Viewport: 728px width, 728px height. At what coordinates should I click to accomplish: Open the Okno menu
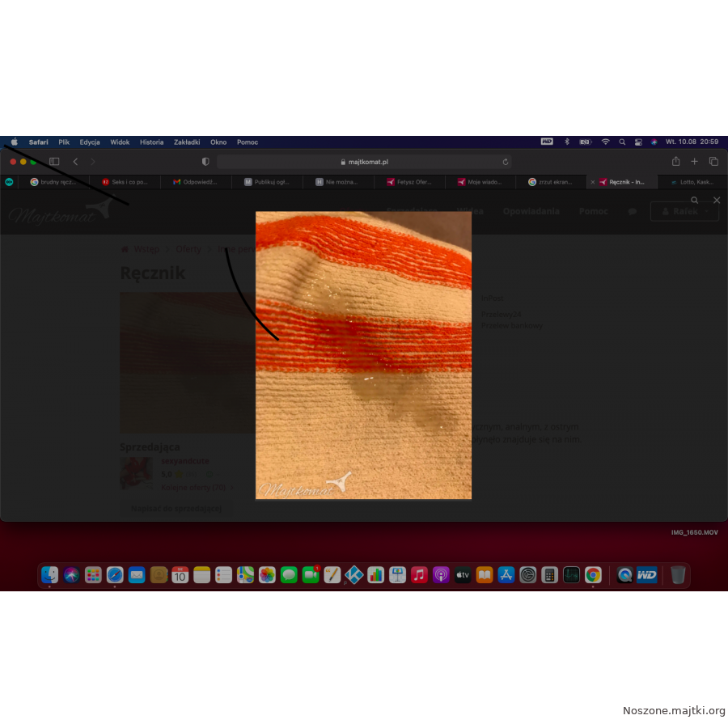218,142
